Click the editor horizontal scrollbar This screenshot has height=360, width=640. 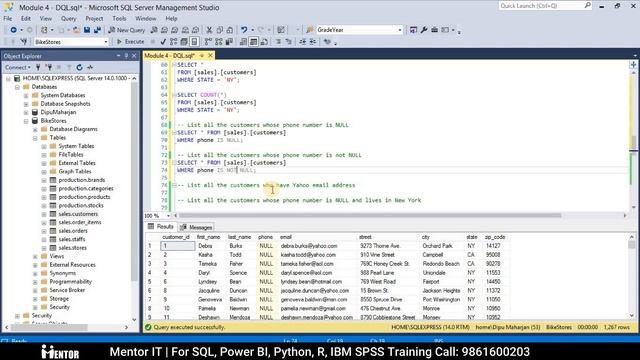(x=369, y=216)
